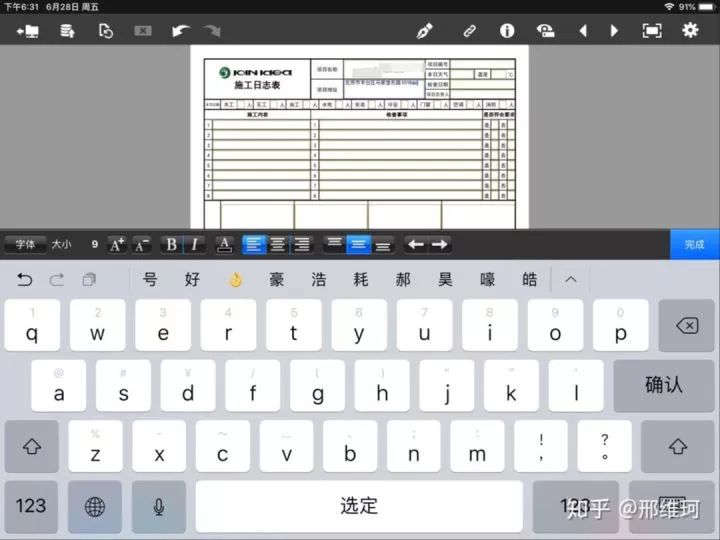Image resolution: width=720 pixels, height=540 pixels.
Task: Expand the candidate list chevron
Action: (x=571, y=279)
